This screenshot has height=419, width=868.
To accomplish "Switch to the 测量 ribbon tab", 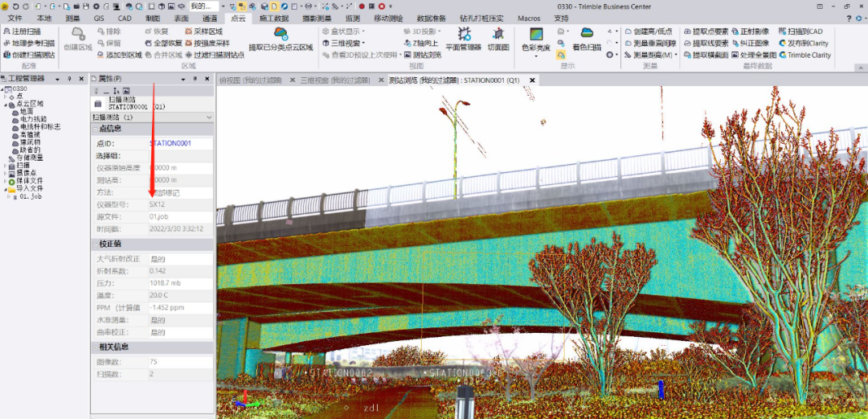I will tap(72, 18).
